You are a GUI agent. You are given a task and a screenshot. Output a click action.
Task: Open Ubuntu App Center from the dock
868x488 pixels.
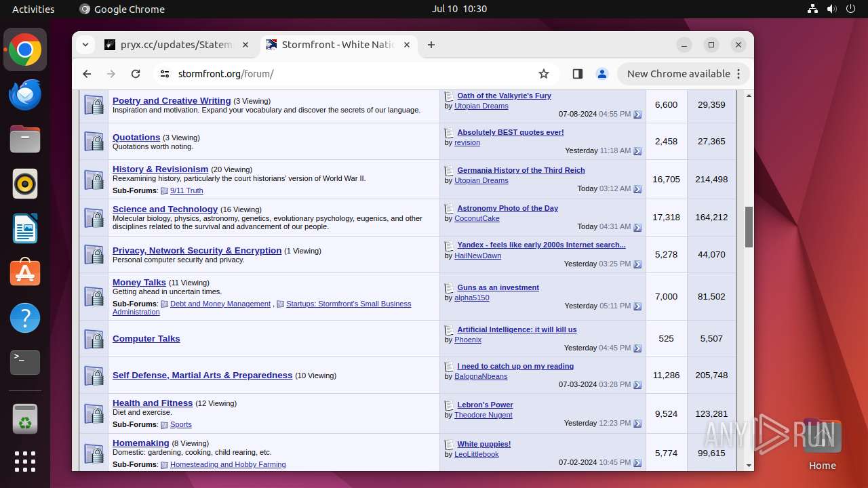tap(25, 273)
